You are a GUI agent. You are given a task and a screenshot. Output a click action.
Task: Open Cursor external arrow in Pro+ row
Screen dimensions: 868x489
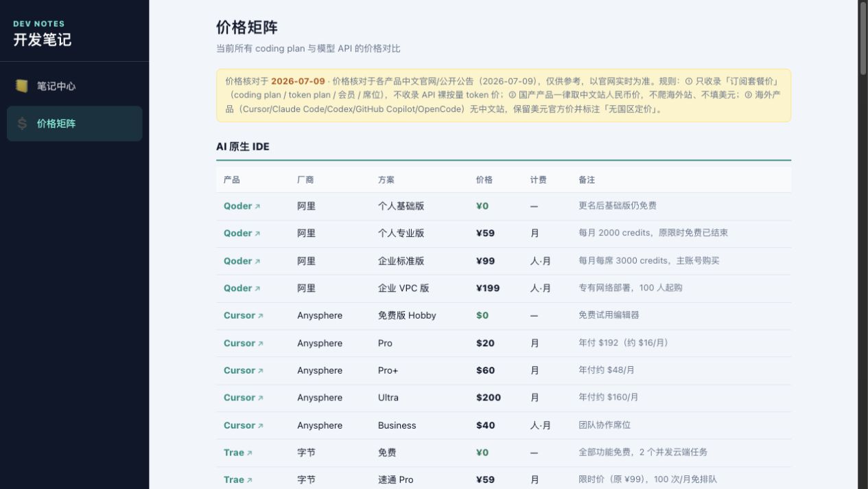[260, 371]
